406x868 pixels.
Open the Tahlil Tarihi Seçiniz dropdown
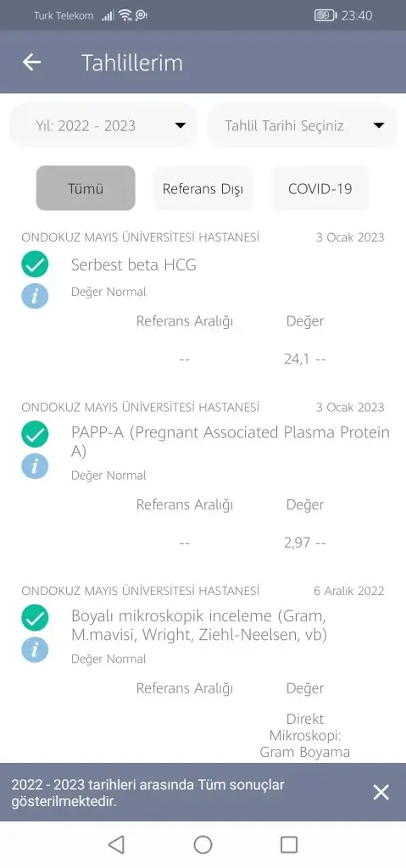(302, 125)
